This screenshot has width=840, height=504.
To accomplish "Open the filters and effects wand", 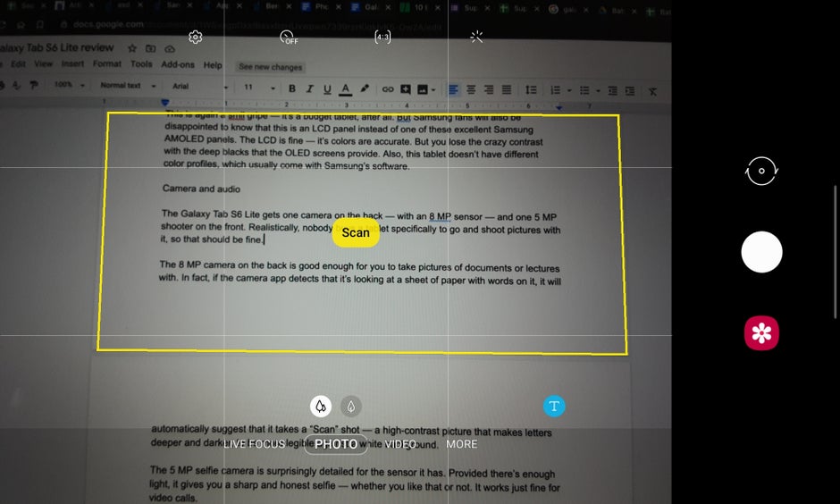I will tap(476, 37).
